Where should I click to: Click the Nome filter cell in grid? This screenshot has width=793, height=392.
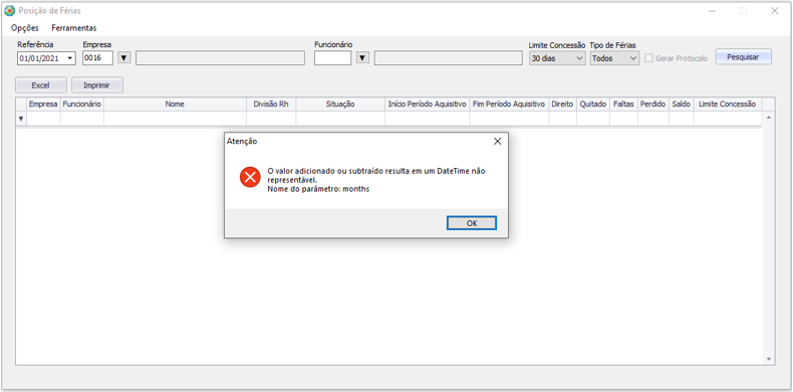click(175, 119)
